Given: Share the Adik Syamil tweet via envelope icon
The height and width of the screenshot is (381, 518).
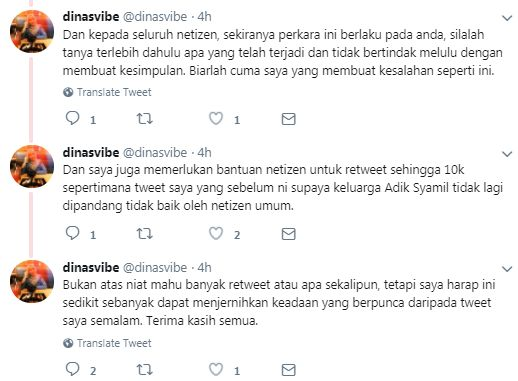Looking at the screenshot, I should [x=288, y=234].
